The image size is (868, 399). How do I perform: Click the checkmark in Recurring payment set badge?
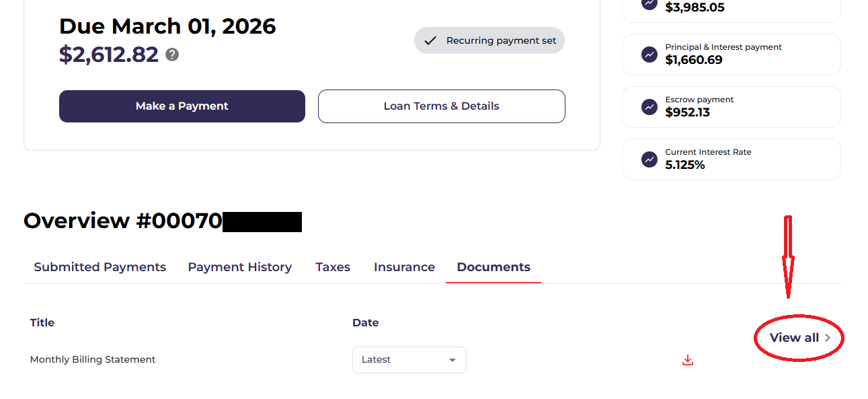[x=430, y=40]
